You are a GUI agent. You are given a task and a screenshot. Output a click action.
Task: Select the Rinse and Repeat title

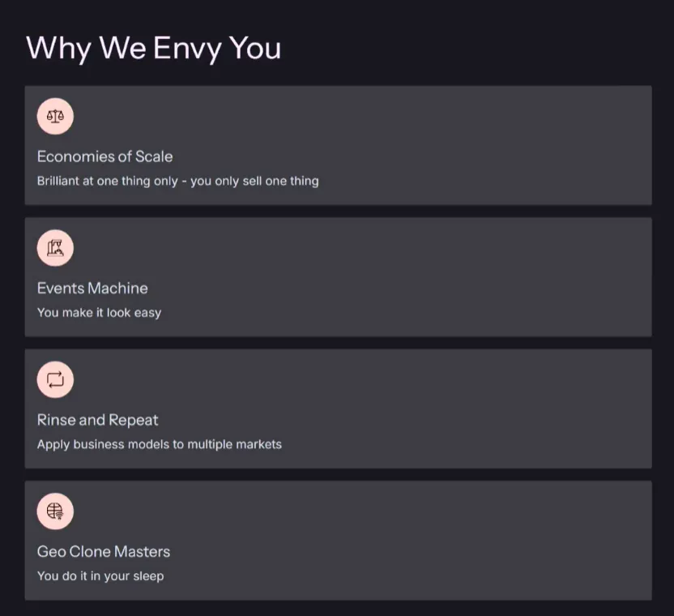click(97, 420)
